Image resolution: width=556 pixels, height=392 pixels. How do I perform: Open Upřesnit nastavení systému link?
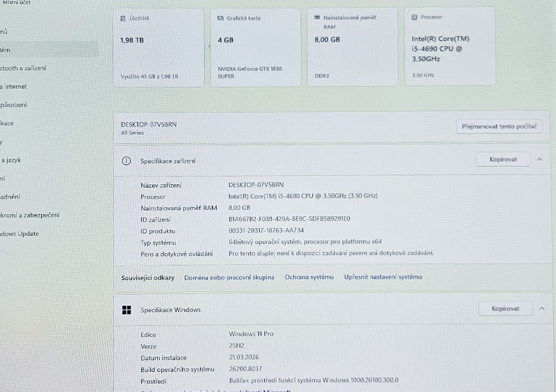[383, 277]
